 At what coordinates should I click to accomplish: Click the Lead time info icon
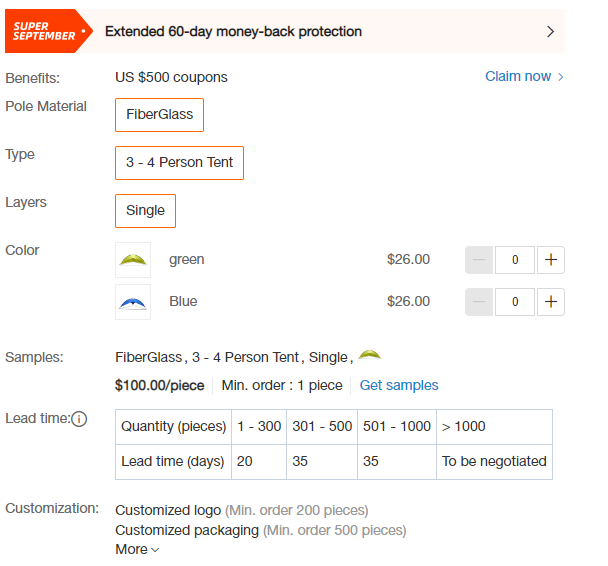click(x=79, y=419)
